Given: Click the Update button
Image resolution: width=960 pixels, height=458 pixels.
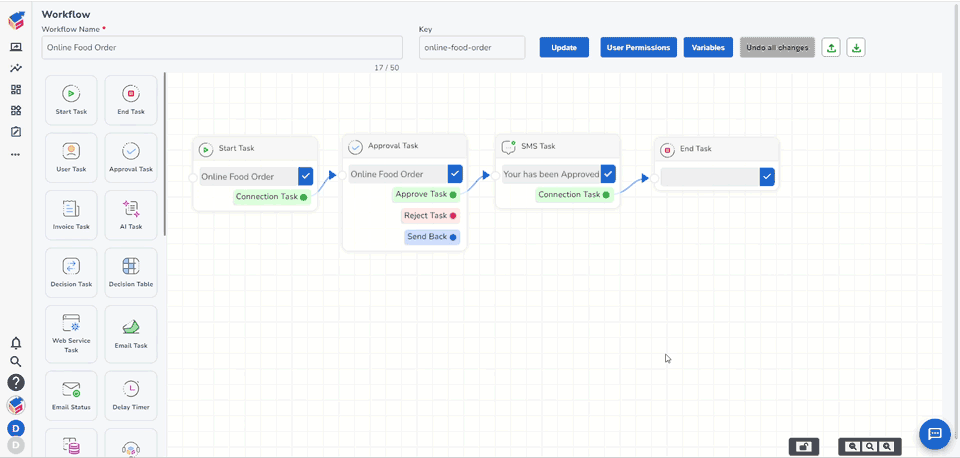Looking at the screenshot, I should tap(564, 48).
